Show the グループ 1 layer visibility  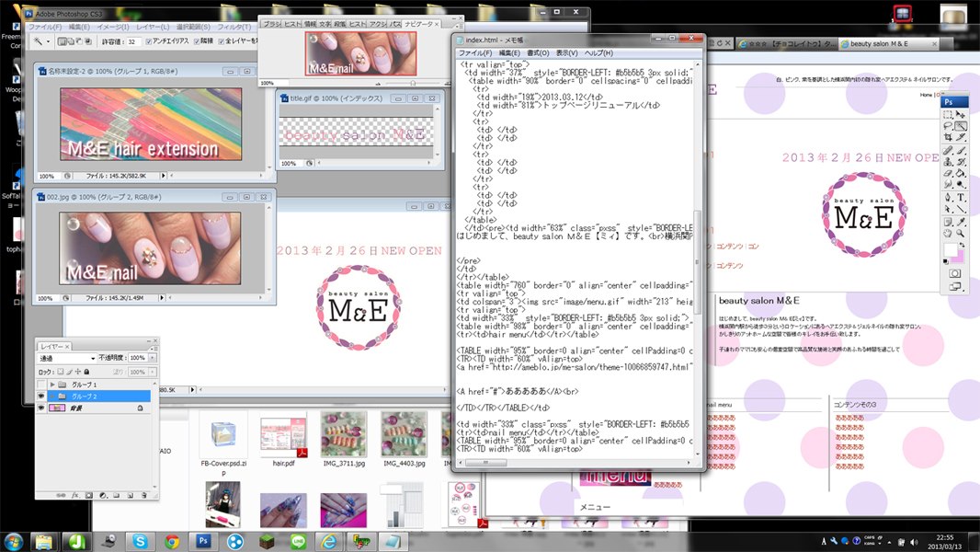pyautogui.click(x=41, y=385)
